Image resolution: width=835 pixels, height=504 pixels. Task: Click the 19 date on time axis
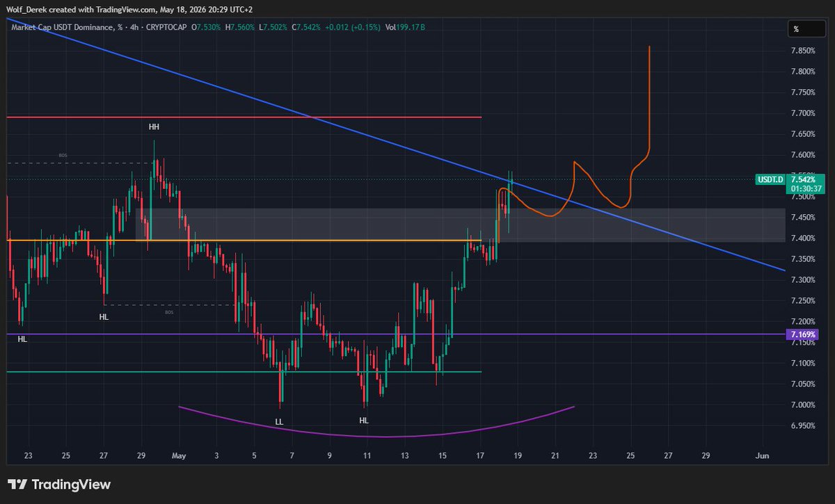518,456
